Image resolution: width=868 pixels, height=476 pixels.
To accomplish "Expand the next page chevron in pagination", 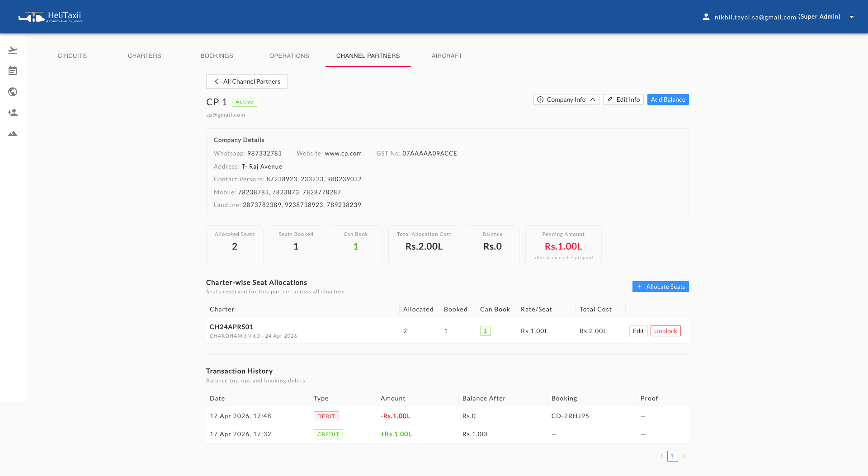I will 684,456.
